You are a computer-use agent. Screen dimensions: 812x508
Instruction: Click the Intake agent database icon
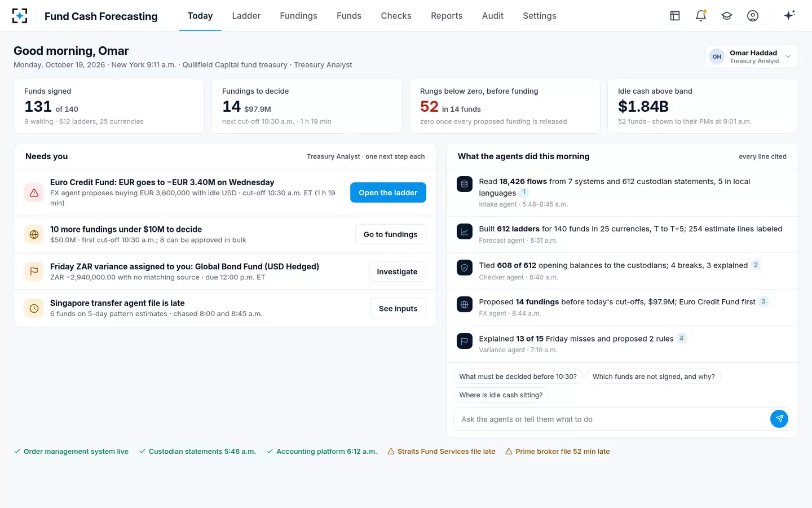pos(465,184)
